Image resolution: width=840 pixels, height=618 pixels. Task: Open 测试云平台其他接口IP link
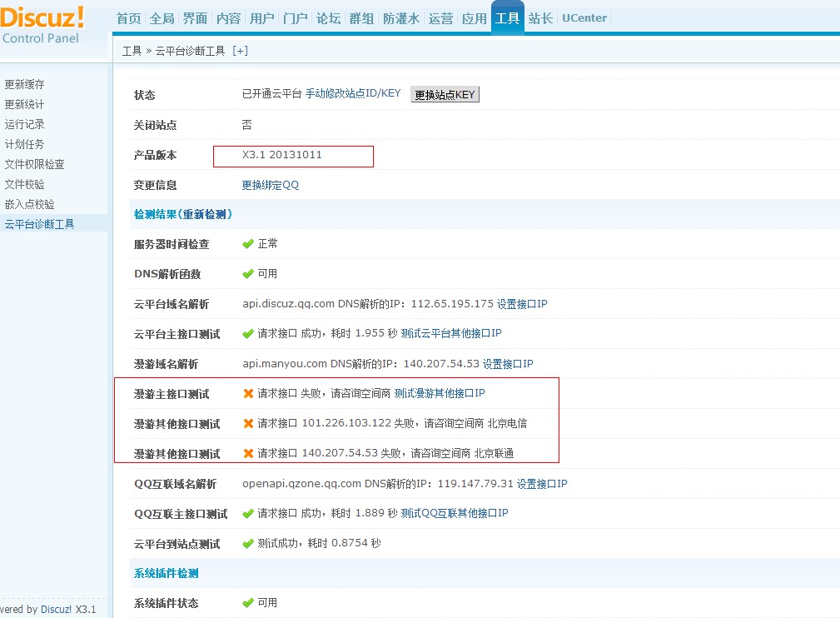[x=451, y=333]
